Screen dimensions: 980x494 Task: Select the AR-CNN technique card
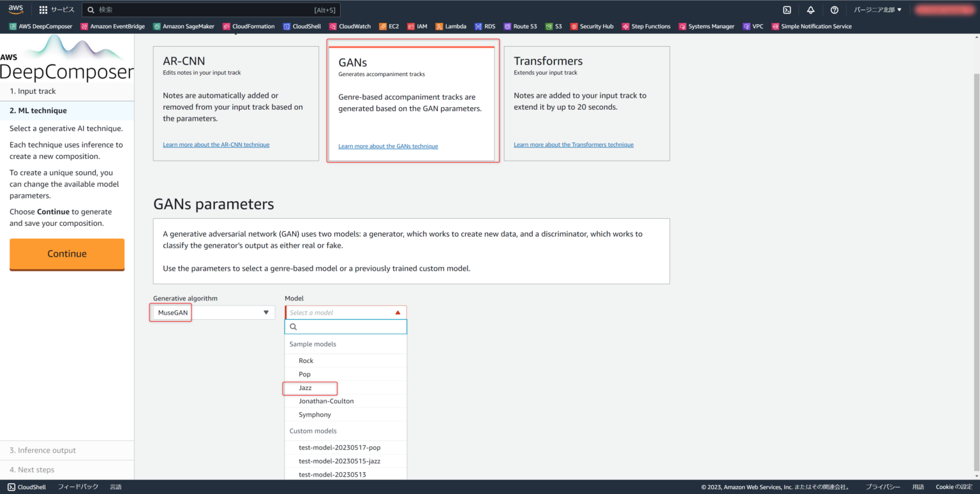coord(235,103)
